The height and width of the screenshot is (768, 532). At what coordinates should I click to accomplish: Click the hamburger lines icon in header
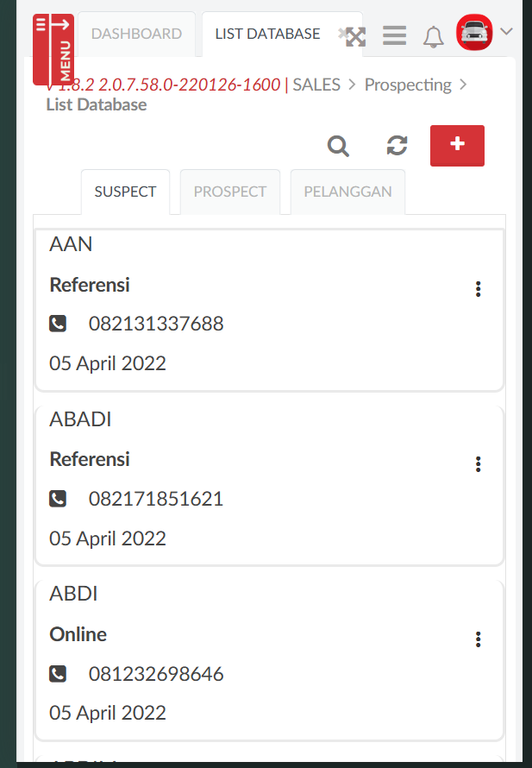pos(395,35)
